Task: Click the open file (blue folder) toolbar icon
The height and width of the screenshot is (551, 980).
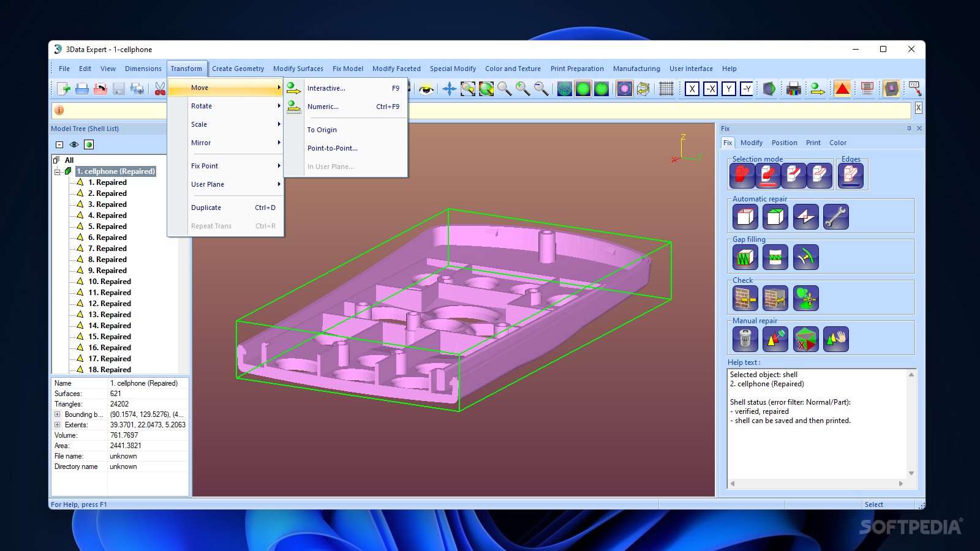Action: [x=82, y=89]
